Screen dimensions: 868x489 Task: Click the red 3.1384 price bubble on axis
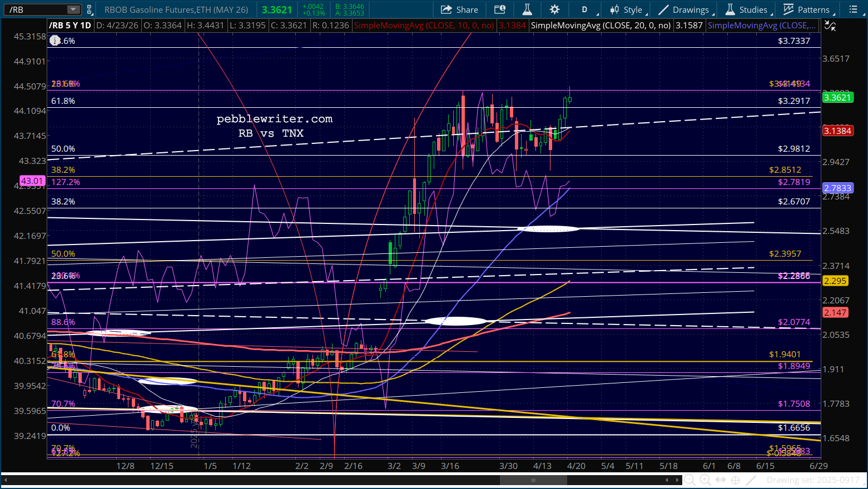[837, 131]
